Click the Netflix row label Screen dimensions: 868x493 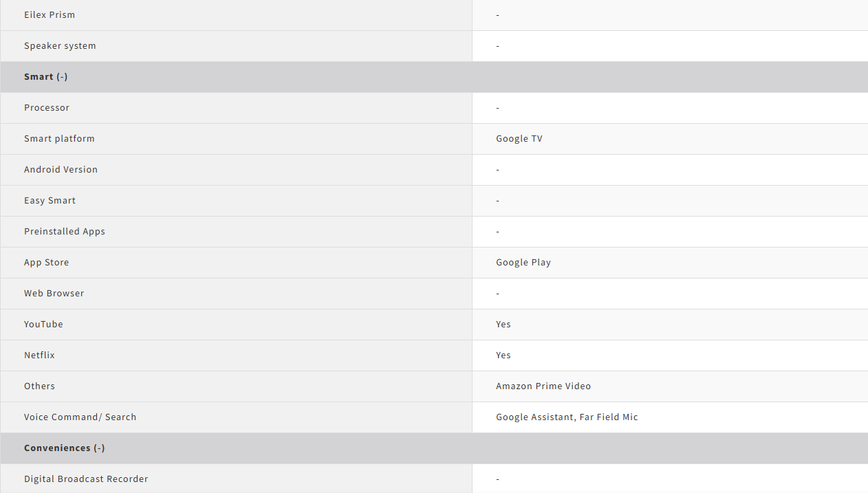(x=39, y=355)
